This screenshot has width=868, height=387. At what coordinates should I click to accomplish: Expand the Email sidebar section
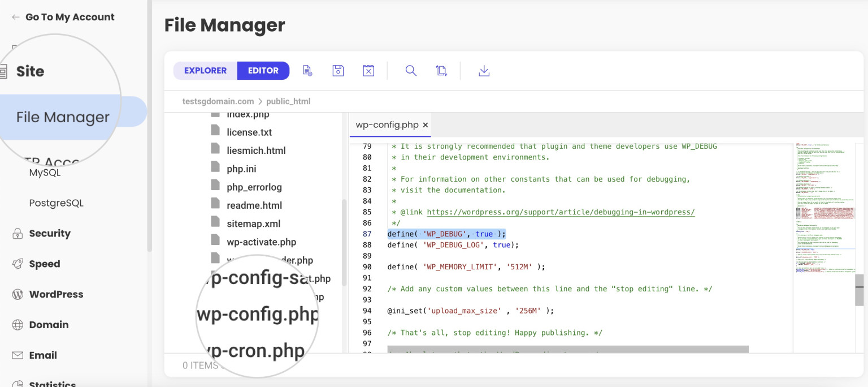pyautogui.click(x=43, y=355)
